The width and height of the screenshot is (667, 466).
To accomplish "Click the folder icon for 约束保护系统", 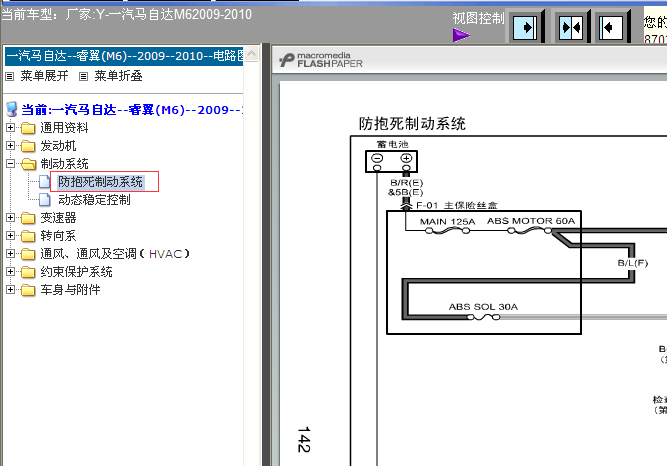I will [x=28, y=272].
